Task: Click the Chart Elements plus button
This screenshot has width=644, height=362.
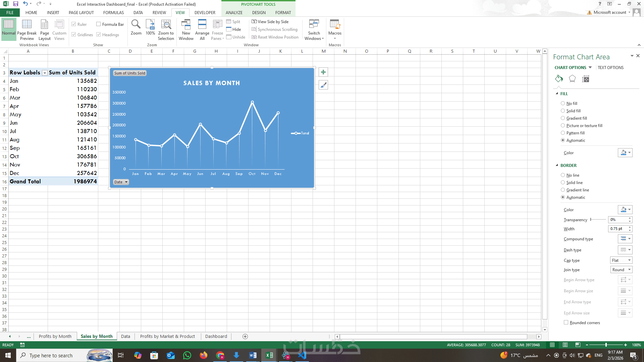Action: click(x=323, y=72)
